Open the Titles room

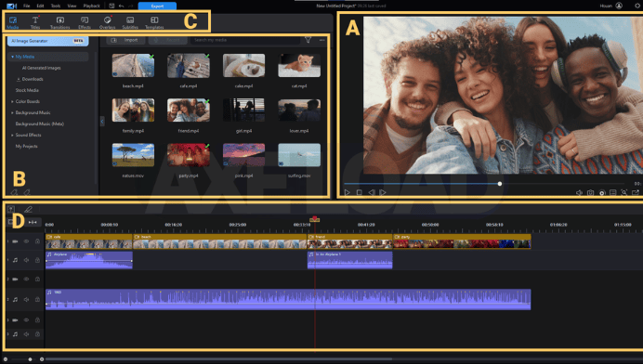[x=35, y=22]
